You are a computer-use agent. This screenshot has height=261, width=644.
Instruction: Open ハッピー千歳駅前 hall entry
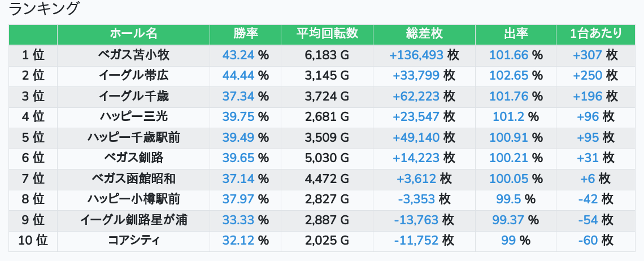coord(133,137)
